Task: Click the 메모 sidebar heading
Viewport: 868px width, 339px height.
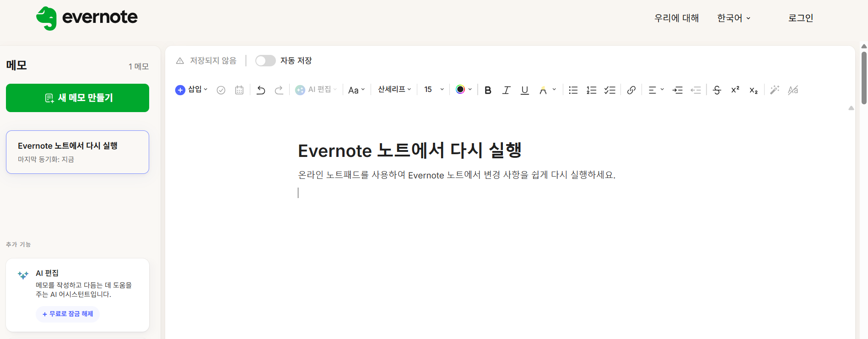Action: click(x=16, y=65)
